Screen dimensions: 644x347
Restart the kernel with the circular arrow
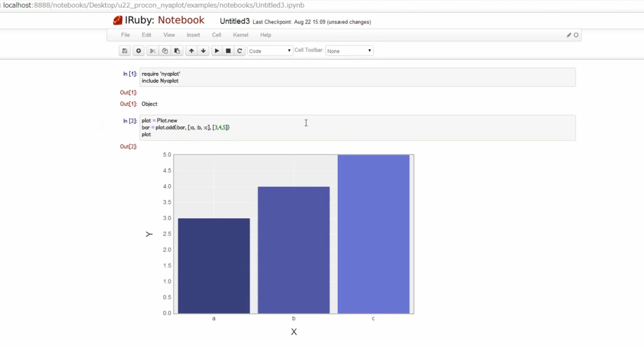[x=240, y=51]
